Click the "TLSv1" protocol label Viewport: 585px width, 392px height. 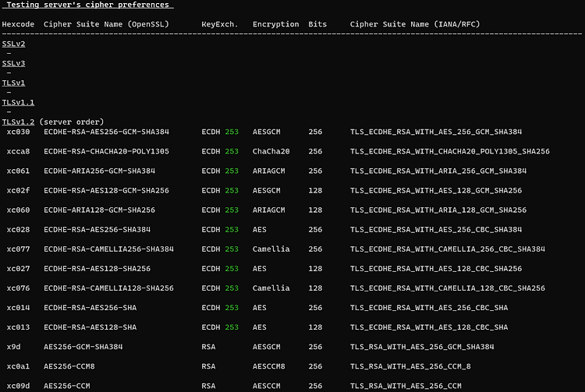click(14, 83)
